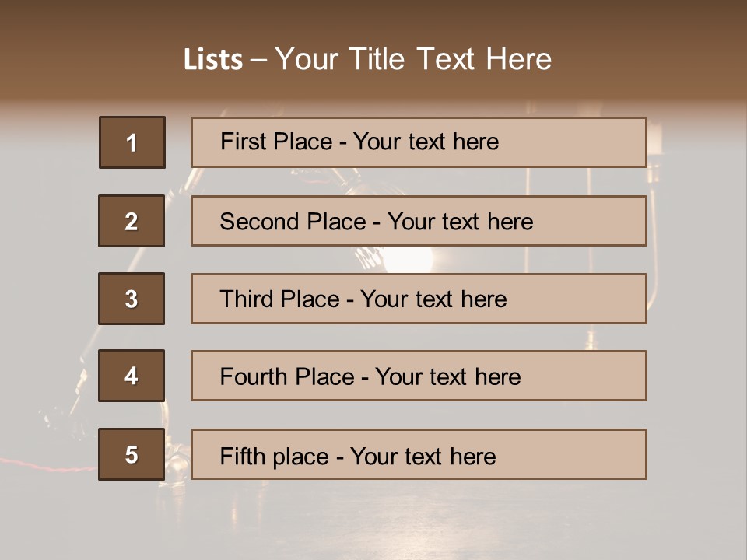Select the number 2 box
This screenshot has width=747, height=560.
[132, 221]
